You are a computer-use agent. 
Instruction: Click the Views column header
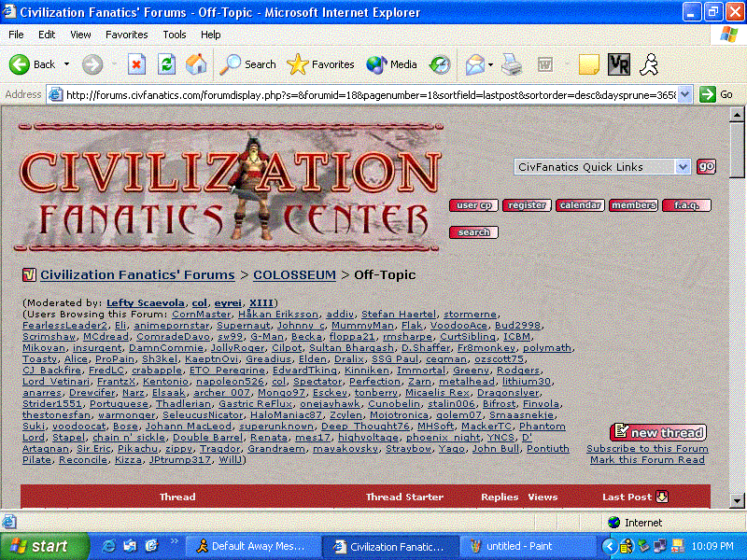[x=543, y=497]
